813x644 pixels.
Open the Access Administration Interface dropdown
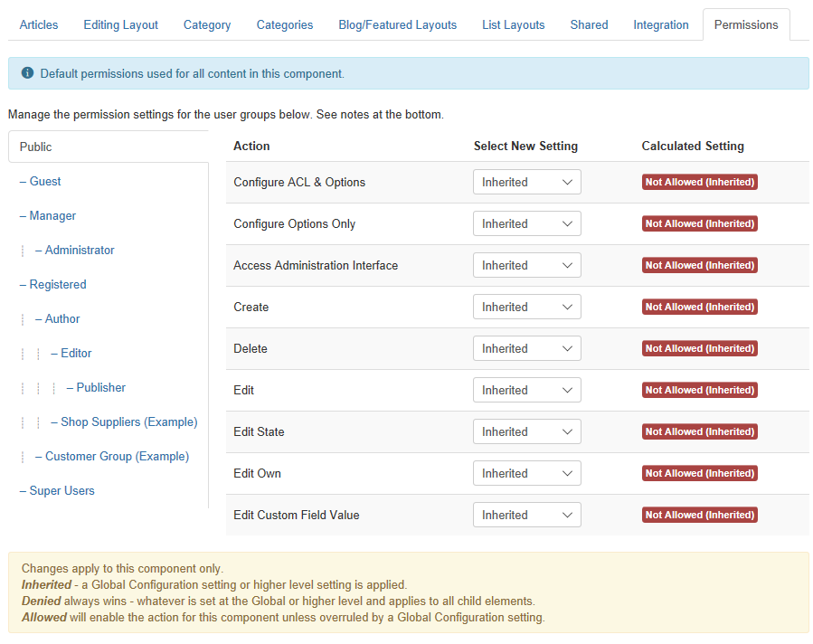[x=527, y=266]
